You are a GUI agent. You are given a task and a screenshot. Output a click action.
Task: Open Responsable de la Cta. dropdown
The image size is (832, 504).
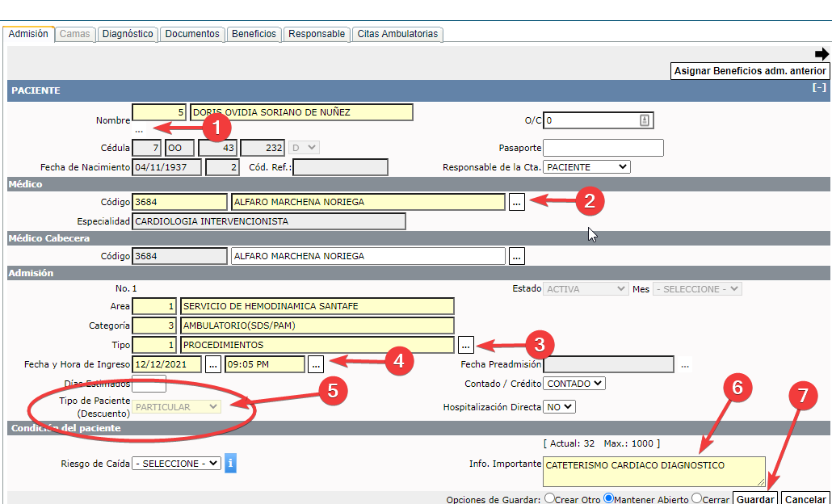(587, 167)
